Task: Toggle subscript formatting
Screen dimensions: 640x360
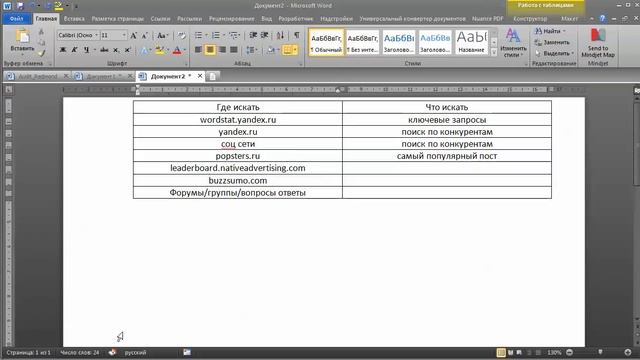Action: 116,50
